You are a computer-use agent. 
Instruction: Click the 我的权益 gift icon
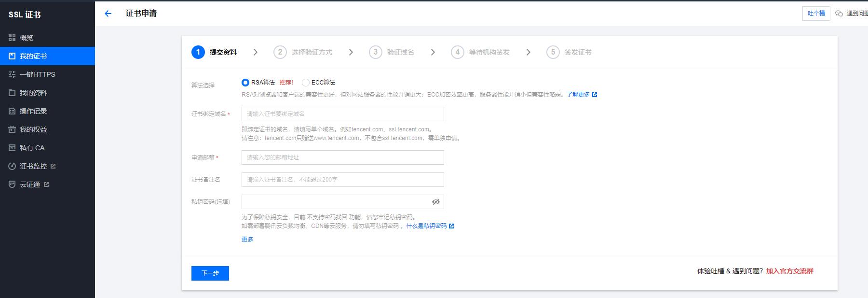(x=12, y=129)
